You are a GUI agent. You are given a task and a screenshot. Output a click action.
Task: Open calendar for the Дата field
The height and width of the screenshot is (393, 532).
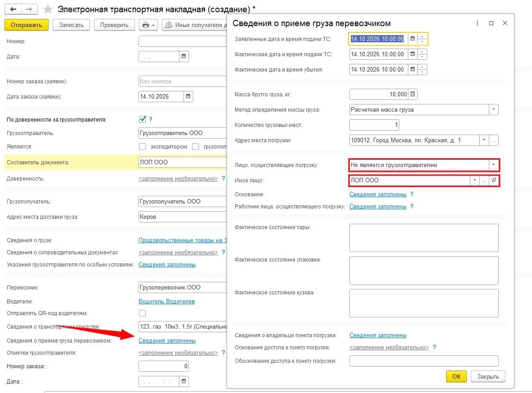(183, 56)
